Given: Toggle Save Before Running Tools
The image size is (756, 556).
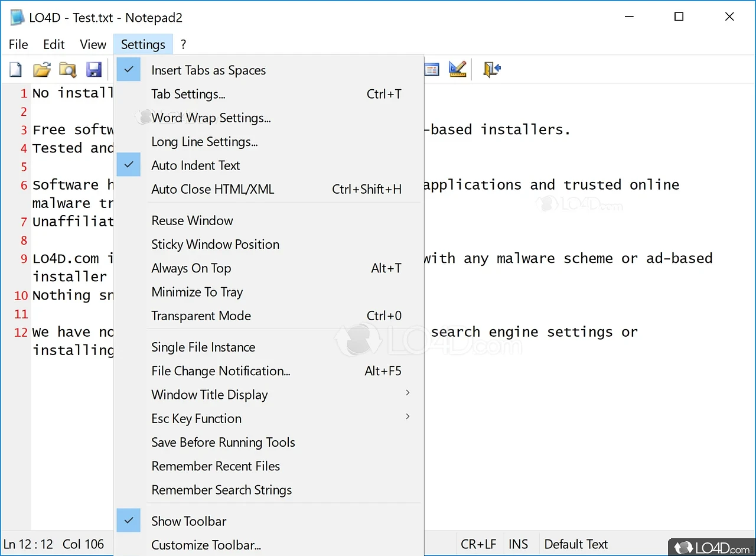Looking at the screenshot, I should coord(269,442).
